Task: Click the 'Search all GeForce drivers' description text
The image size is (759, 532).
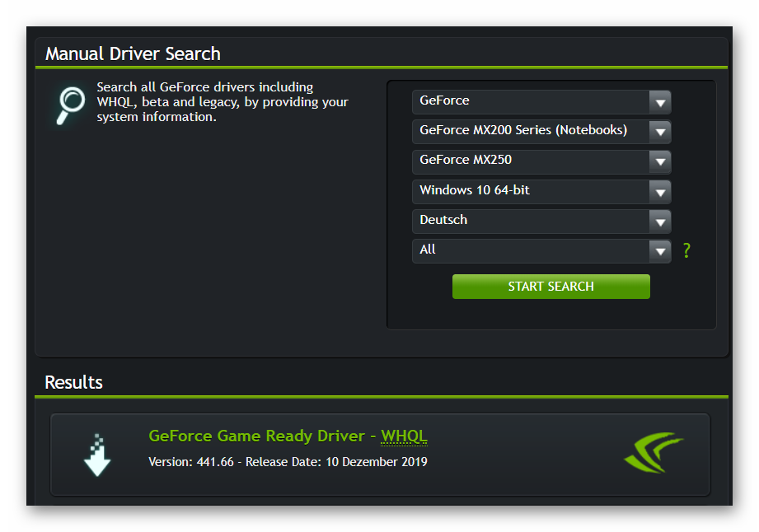Action: coord(223,102)
